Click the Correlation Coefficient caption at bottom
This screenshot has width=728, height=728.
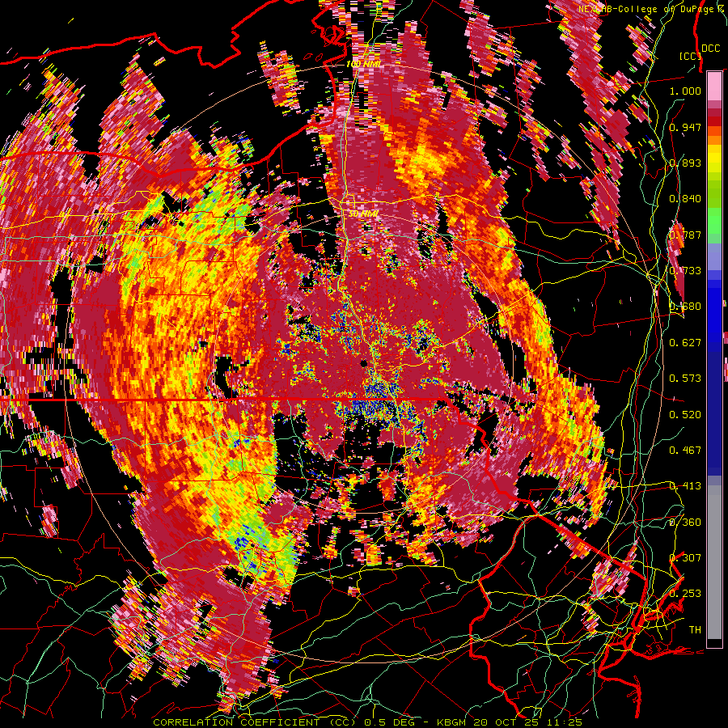(x=368, y=722)
